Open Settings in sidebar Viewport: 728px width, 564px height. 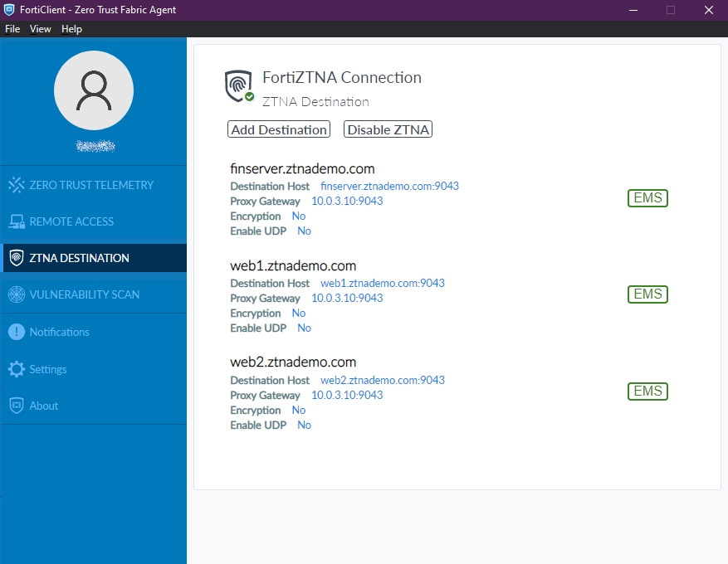[x=93, y=369]
